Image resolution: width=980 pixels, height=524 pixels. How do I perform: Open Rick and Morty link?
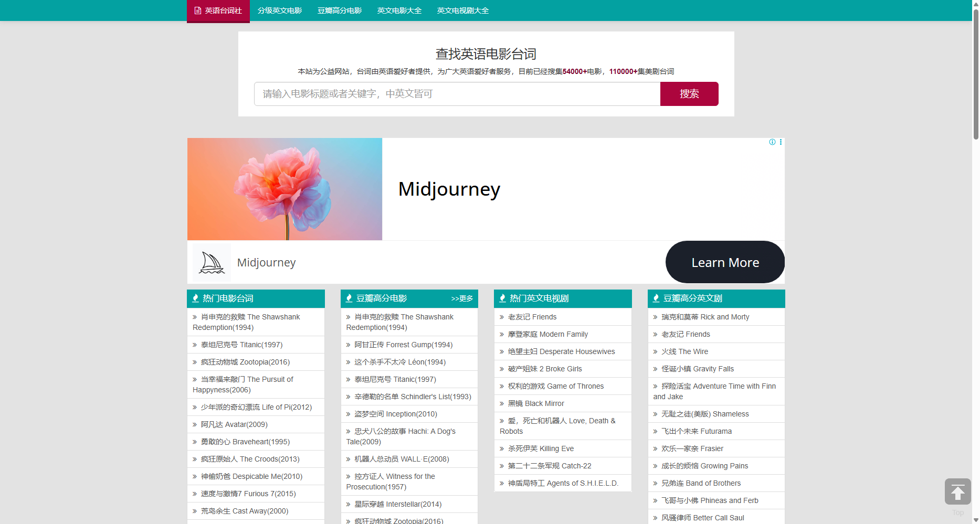click(x=705, y=317)
